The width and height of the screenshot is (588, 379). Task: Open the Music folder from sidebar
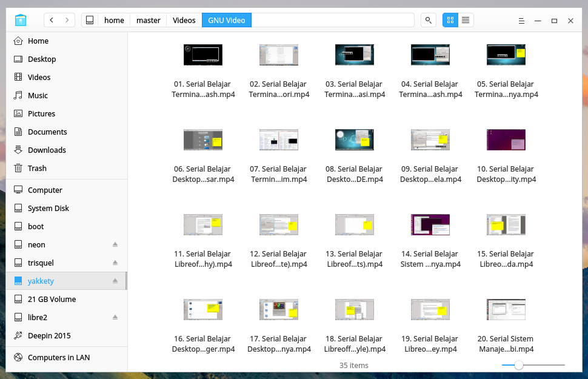click(x=38, y=95)
